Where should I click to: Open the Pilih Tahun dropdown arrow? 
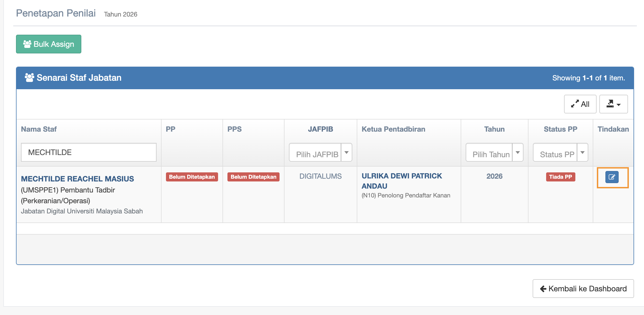click(x=518, y=153)
